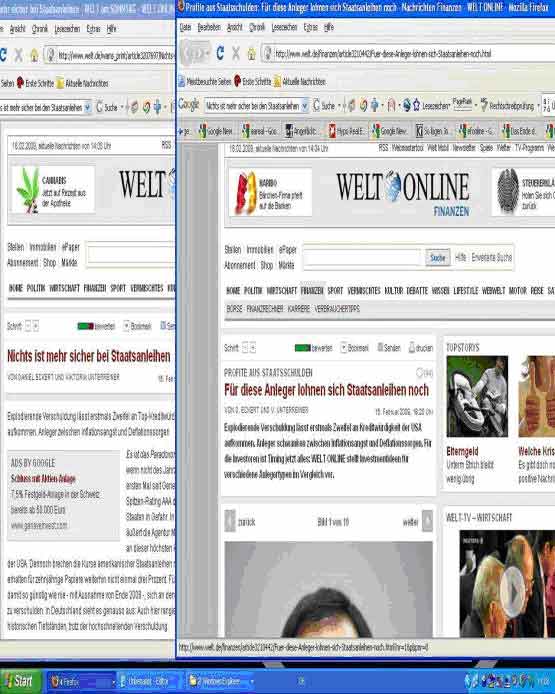Open the Extras menu in the front Firefox window
The width and height of the screenshot is (555, 694).
(x=311, y=27)
